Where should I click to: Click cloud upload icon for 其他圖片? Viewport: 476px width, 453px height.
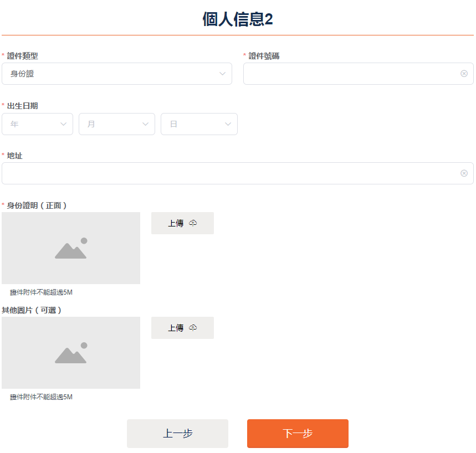[x=193, y=328]
